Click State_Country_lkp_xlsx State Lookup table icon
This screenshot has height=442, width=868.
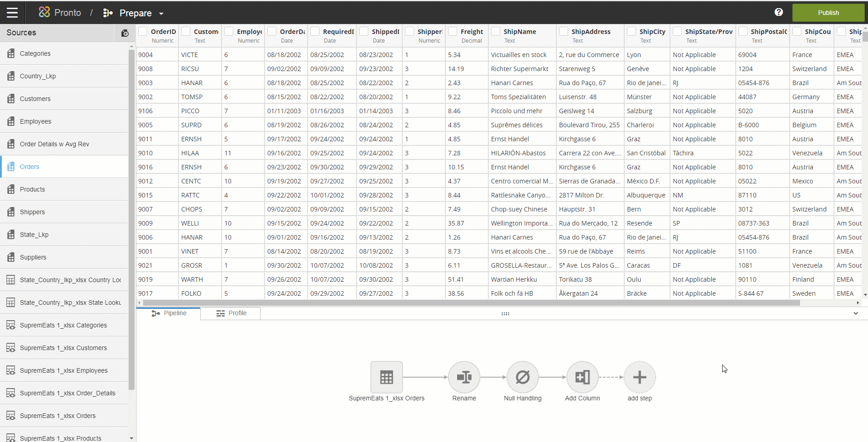(x=11, y=303)
